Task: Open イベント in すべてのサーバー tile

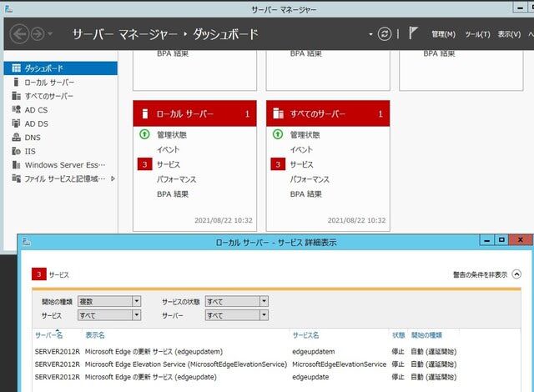Action: [301, 150]
